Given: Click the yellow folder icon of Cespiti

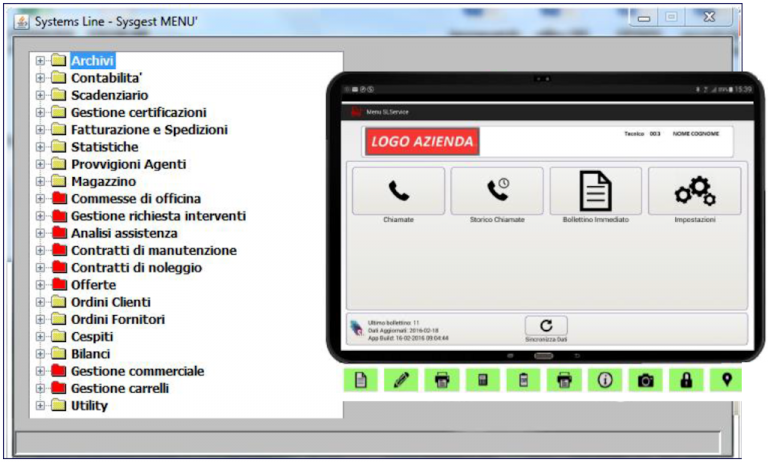Looking at the screenshot, I should pos(59,336).
